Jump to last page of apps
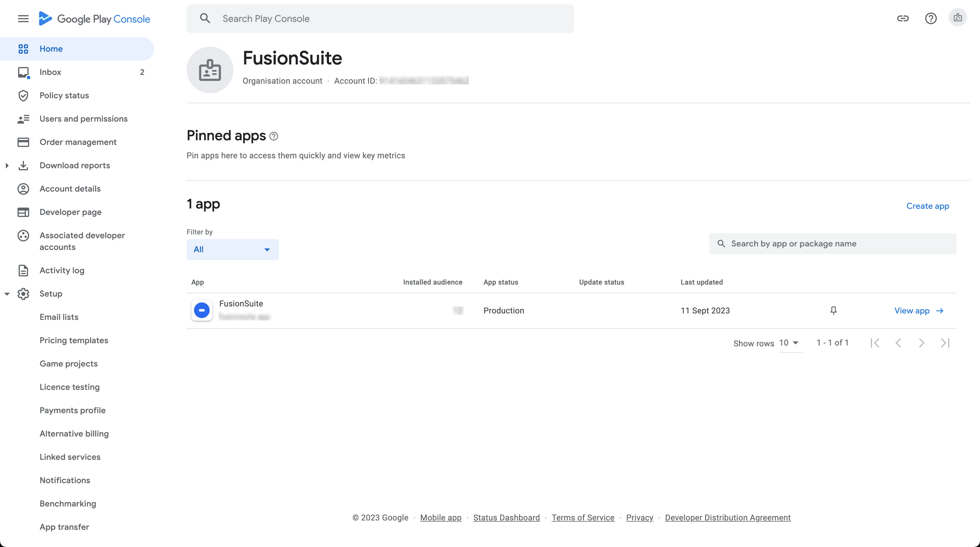This screenshot has height=547, width=980. click(945, 343)
